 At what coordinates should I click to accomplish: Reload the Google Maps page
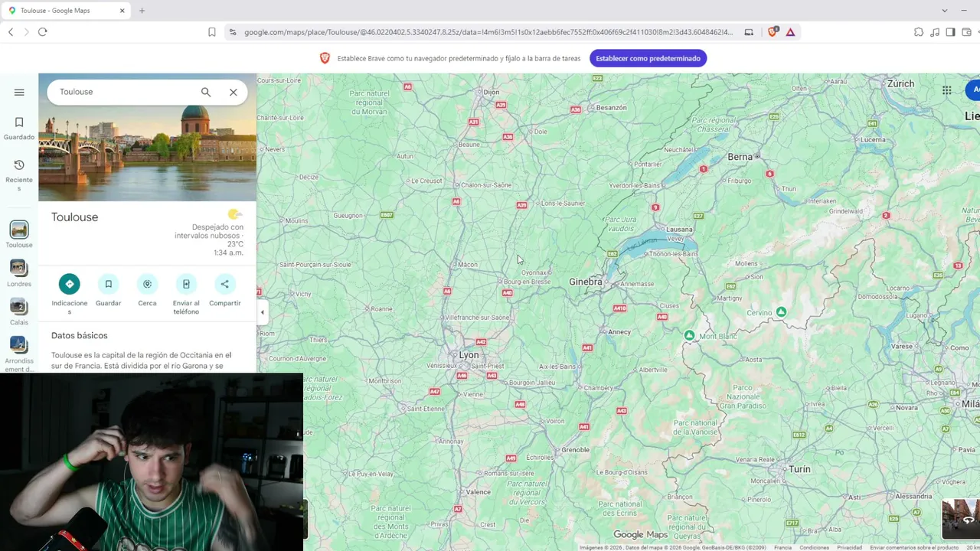click(x=43, y=32)
